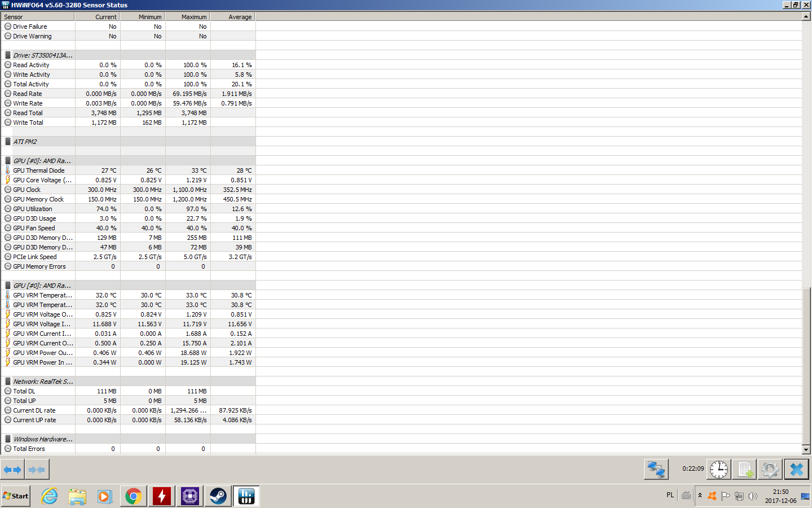Viewport: 812px width, 508px height.
Task: Select the GPU D3D Usage sensor label
Action: tap(34, 218)
